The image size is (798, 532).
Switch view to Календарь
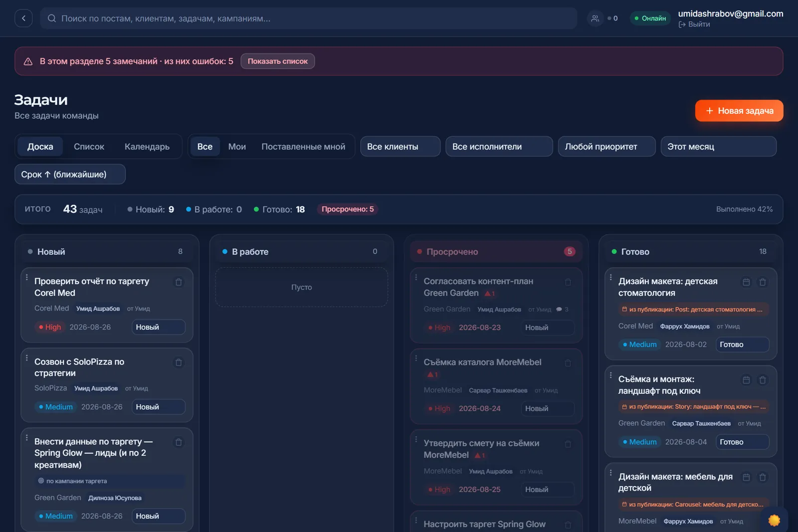pyautogui.click(x=147, y=147)
